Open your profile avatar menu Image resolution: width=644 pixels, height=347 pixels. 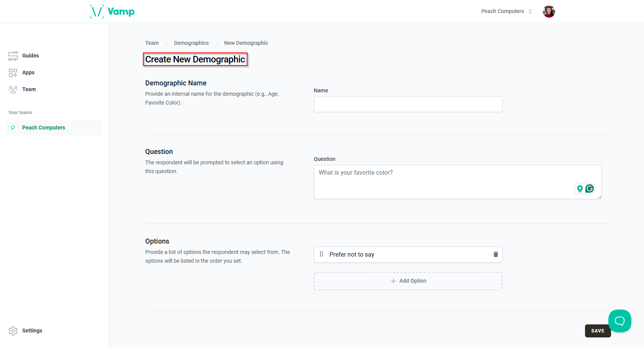pos(549,11)
